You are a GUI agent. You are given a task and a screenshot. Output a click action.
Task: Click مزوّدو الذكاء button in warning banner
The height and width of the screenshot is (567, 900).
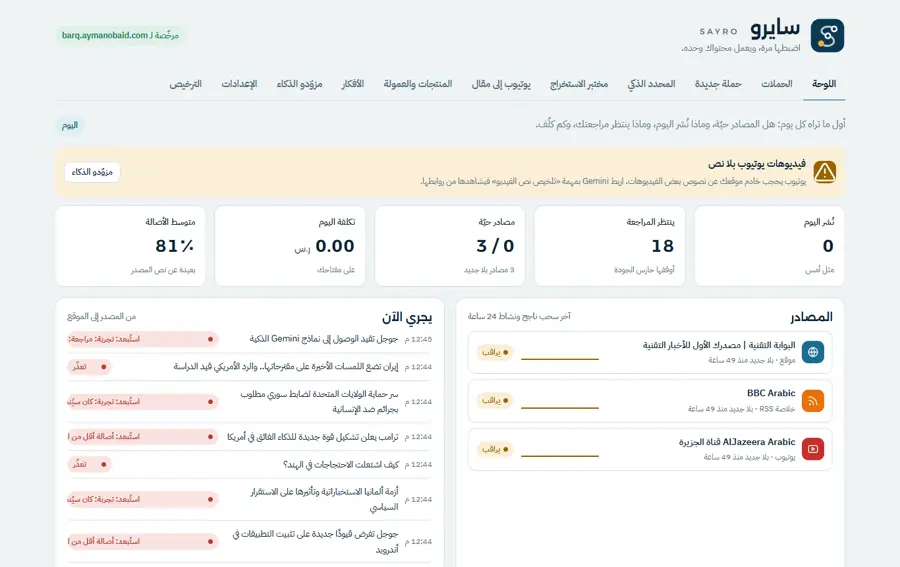(x=92, y=172)
